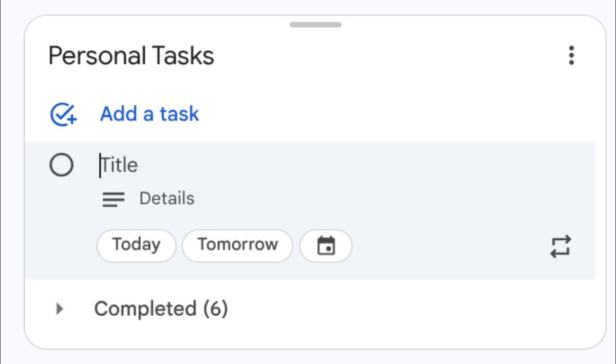616x364 pixels.
Task: Click the Add a task checkmark-plus icon
Action: 63,114
